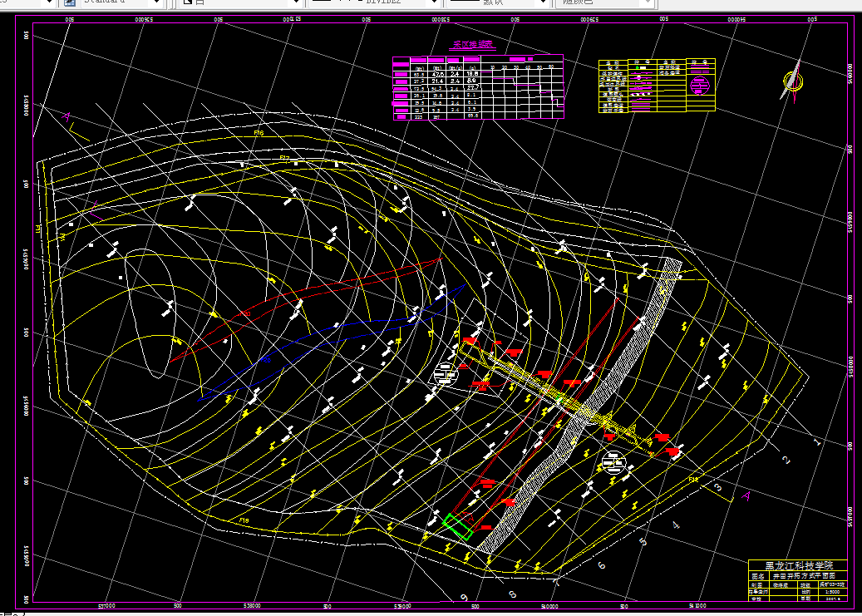Viewport: 862px width, 616px height.
Task: Select the title block heading 黑龙江科技学院
Action: (x=799, y=565)
